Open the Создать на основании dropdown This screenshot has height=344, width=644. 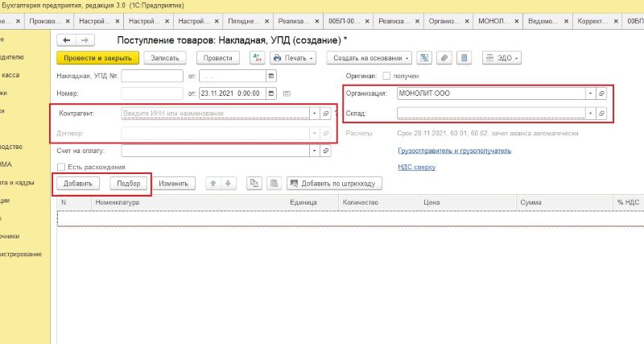(x=371, y=58)
